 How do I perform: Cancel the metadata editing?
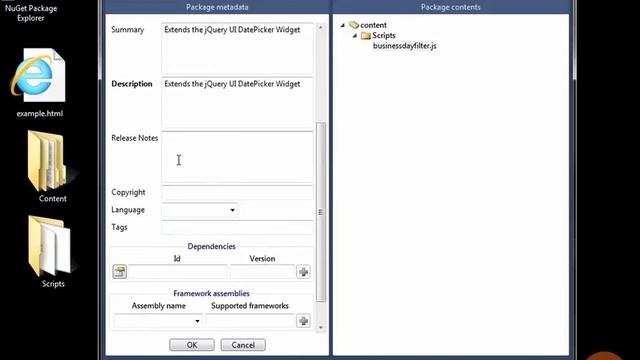243,345
